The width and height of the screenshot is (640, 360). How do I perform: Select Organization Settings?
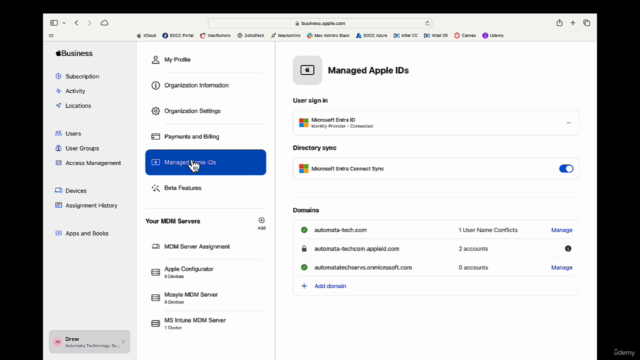click(x=206, y=111)
